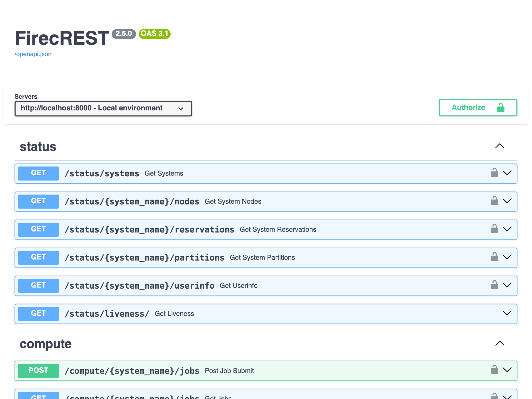Click the 'Get System Nodes' summary text
Viewport: 532px width, 399px height.
[233, 202]
